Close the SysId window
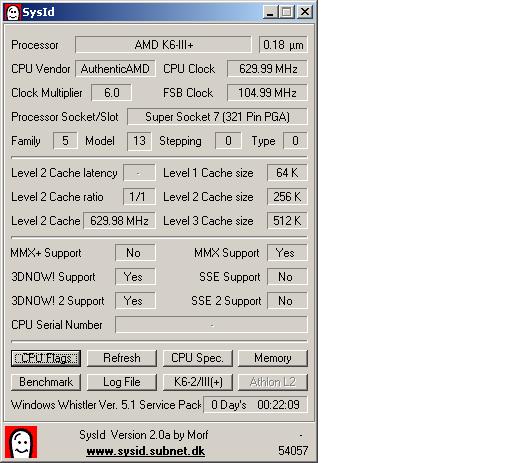This screenshot has width=512, height=463. (305, 12)
